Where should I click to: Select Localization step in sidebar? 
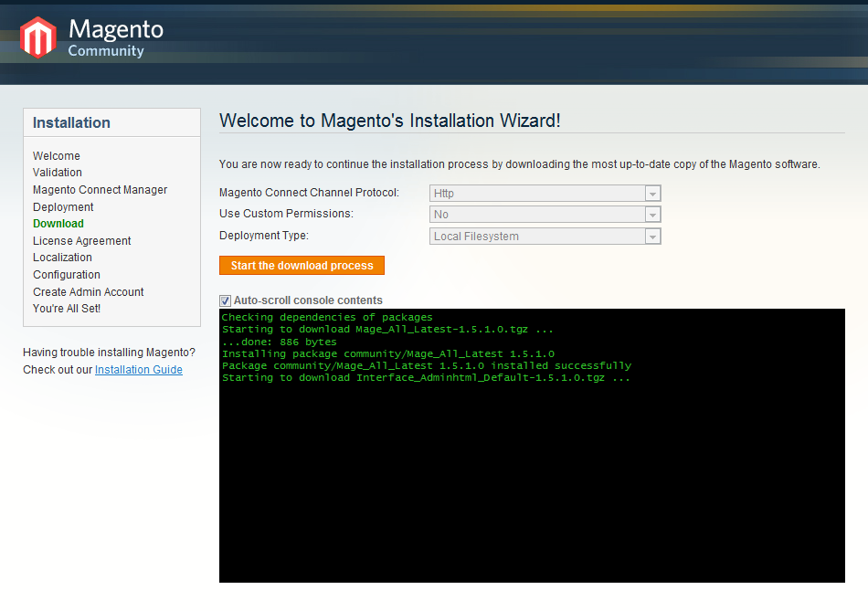[x=62, y=258]
